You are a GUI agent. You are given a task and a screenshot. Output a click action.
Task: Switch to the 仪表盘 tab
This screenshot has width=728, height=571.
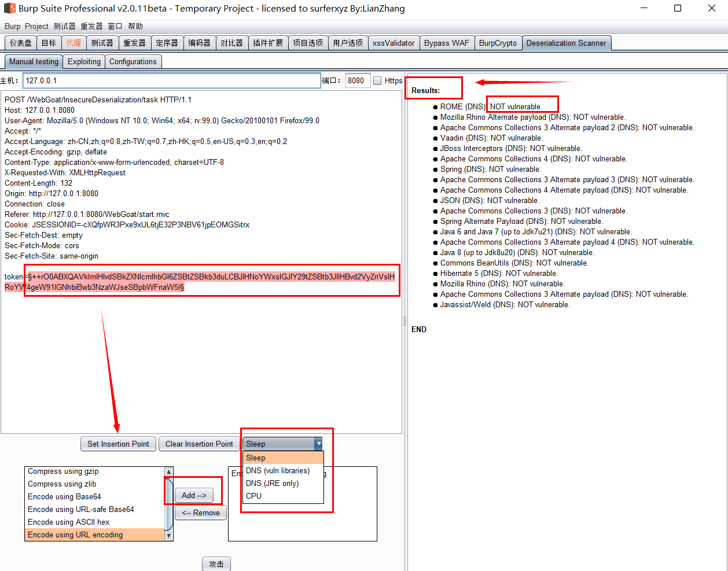[x=20, y=43]
